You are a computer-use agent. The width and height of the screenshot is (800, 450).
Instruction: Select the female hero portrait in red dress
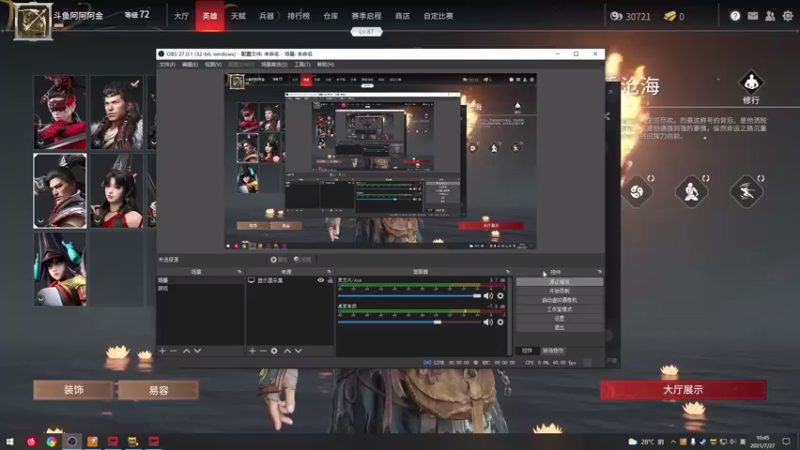pos(117,191)
